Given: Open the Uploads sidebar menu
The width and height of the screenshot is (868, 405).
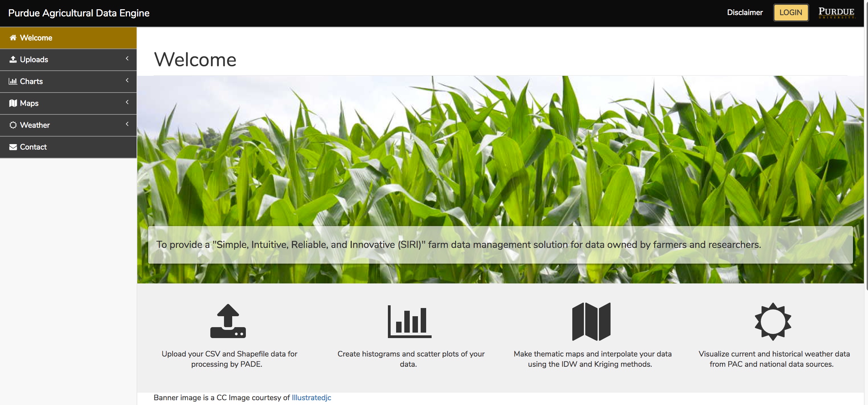Looking at the screenshot, I should click(x=68, y=60).
